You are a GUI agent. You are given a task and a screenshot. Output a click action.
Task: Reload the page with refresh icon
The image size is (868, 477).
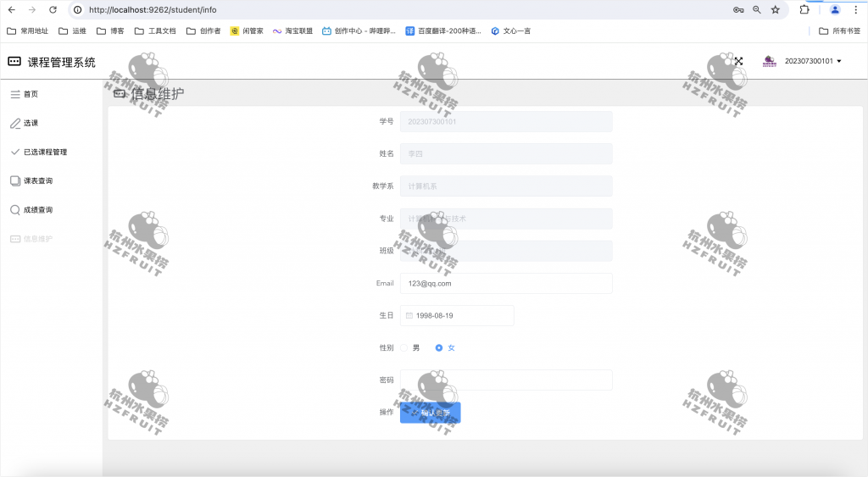(x=53, y=10)
